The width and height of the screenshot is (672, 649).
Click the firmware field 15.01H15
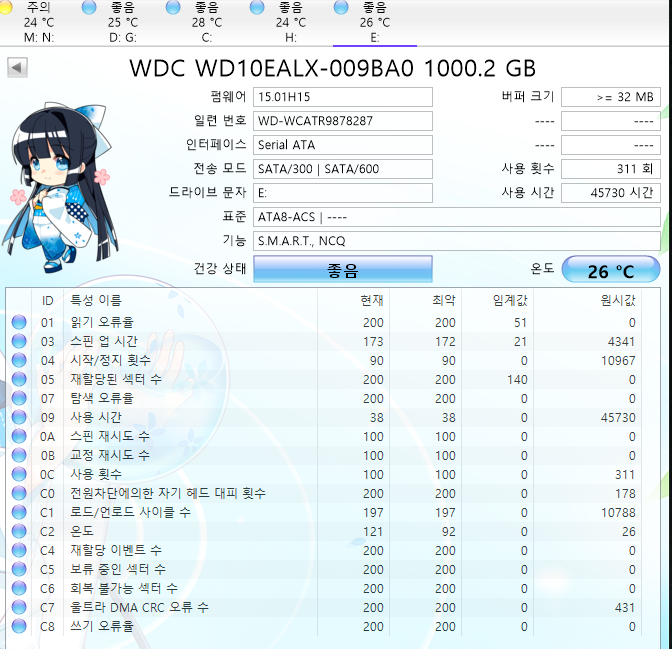[343, 97]
